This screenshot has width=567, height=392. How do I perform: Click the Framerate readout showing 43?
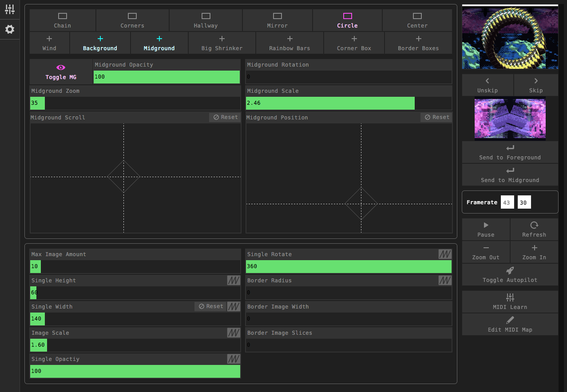point(507,202)
